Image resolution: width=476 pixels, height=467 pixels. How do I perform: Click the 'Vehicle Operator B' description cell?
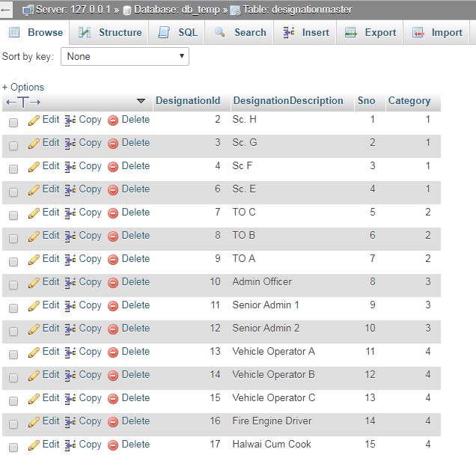[273, 374]
